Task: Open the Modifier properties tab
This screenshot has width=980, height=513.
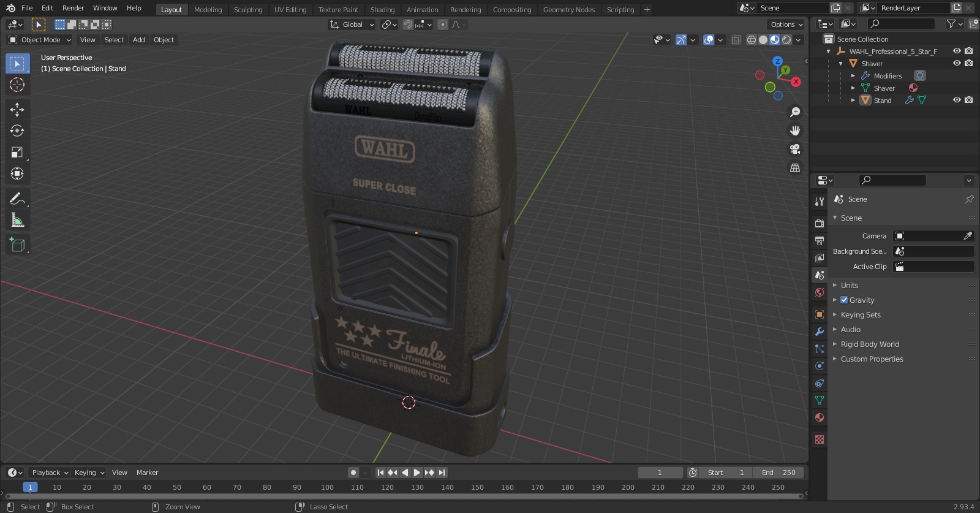Action: [x=820, y=332]
